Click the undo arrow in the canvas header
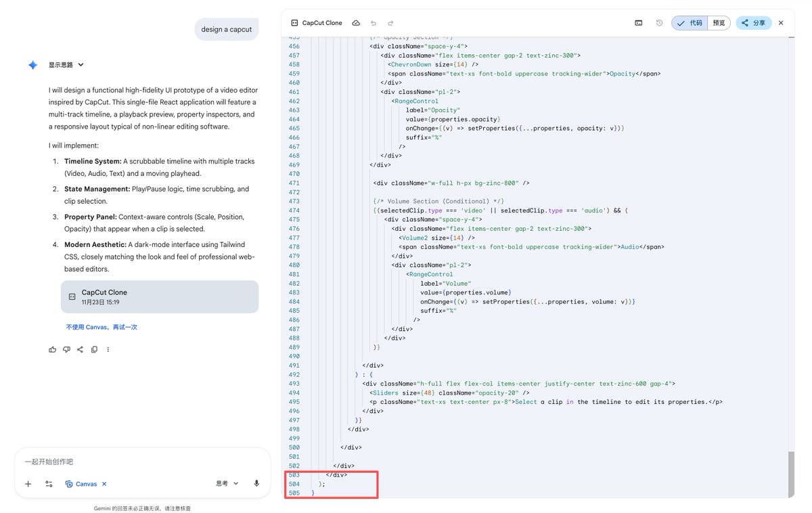The image size is (812, 513). click(374, 23)
